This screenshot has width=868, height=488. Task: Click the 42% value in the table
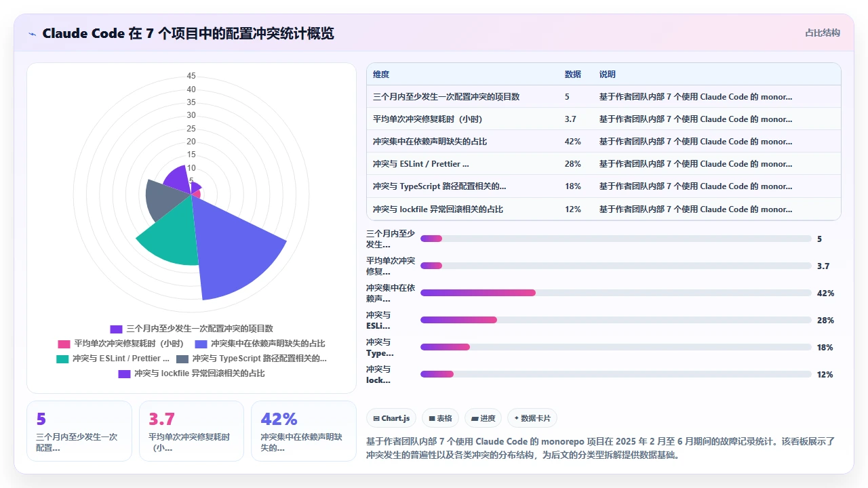(573, 142)
